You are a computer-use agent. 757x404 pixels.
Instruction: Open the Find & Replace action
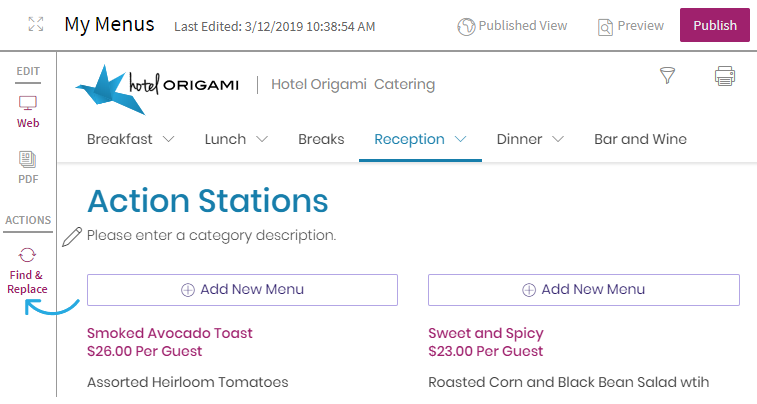[27, 271]
